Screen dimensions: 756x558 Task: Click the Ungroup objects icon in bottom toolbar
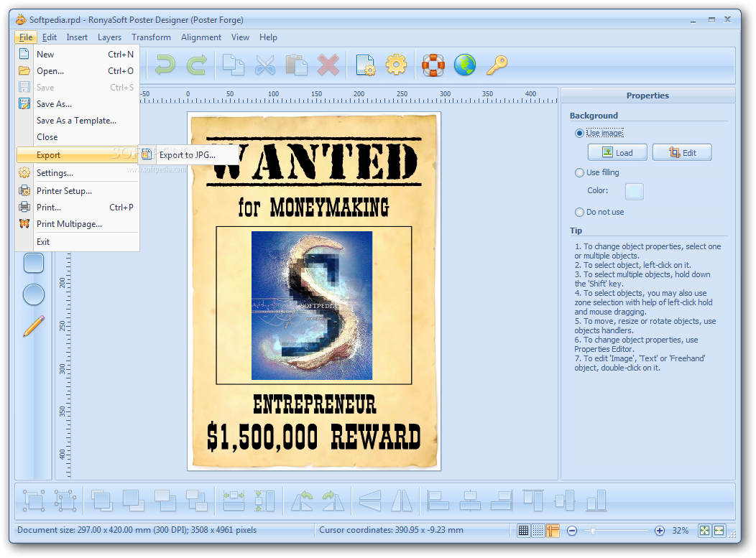tap(65, 500)
